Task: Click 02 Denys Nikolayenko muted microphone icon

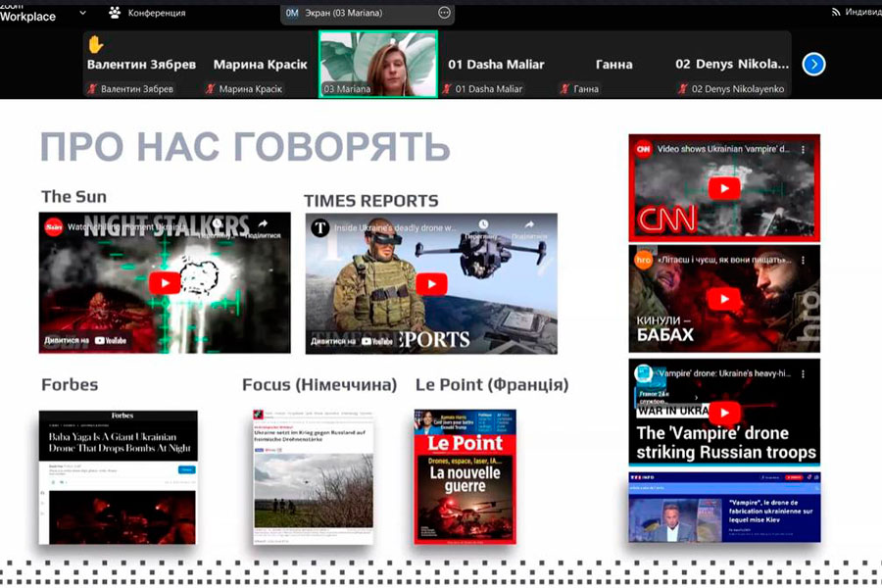Action: (683, 88)
